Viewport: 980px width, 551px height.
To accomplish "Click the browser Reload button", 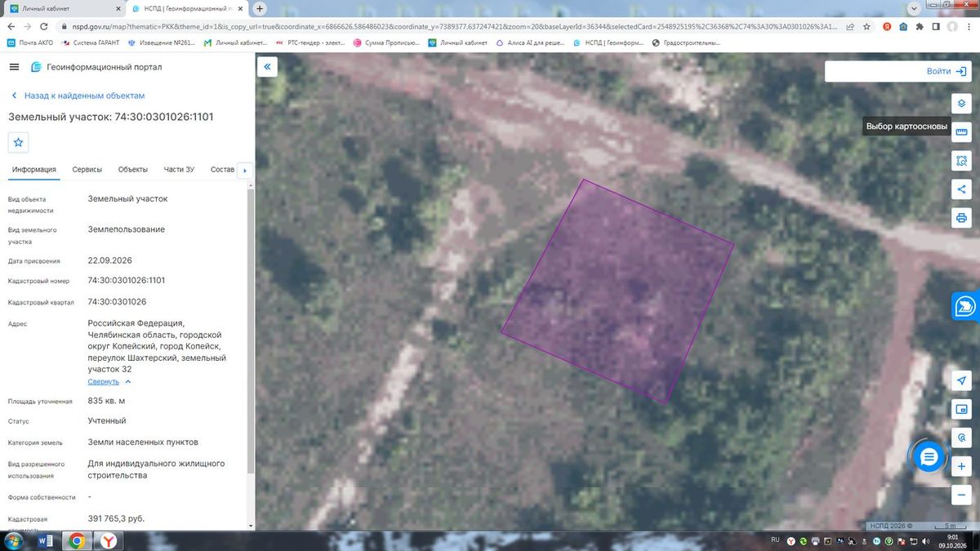I will click(x=46, y=26).
